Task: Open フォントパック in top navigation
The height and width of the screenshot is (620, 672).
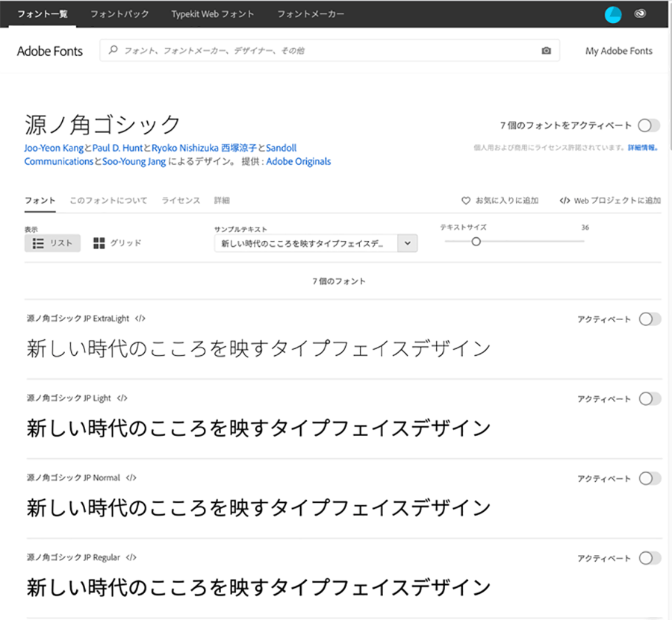Action: click(119, 14)
